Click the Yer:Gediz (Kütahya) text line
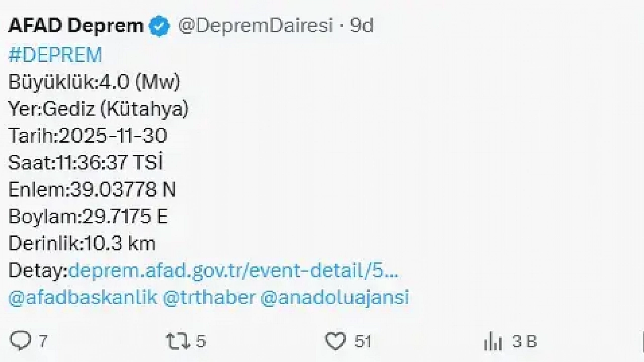Viewport: 644px width, 362px height. click(x=98, y=109)
